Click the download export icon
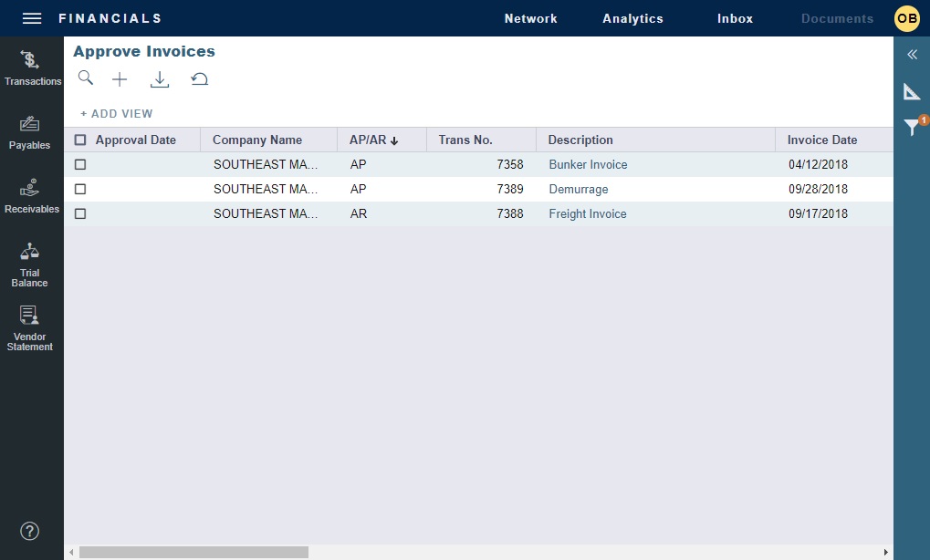The height and width of the screenshot is (560, 930). click(160, 80)
